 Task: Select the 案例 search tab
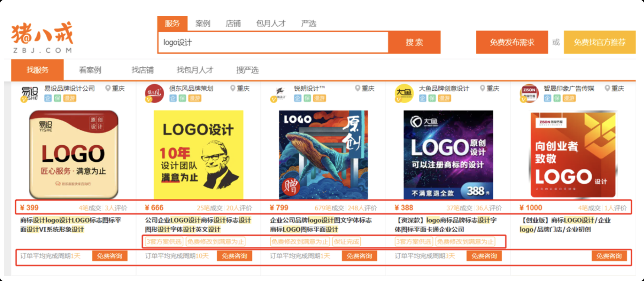(203, 23)
